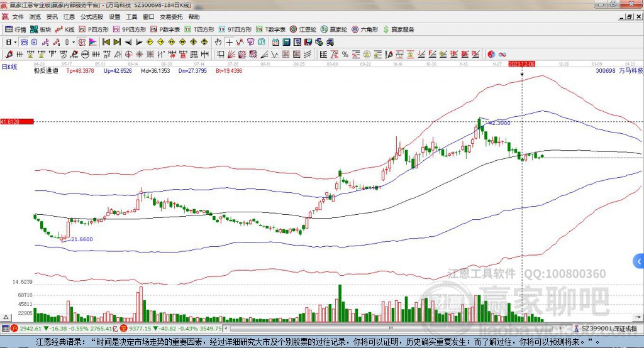
Task: Click the 极反通道 indicator label
Action: (x=46, y=70)
